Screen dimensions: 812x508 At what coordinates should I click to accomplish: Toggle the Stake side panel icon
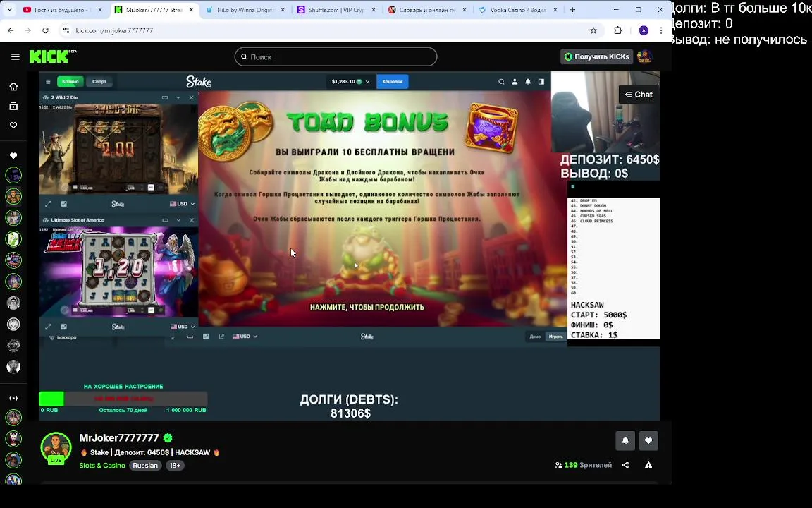(541, 81)
